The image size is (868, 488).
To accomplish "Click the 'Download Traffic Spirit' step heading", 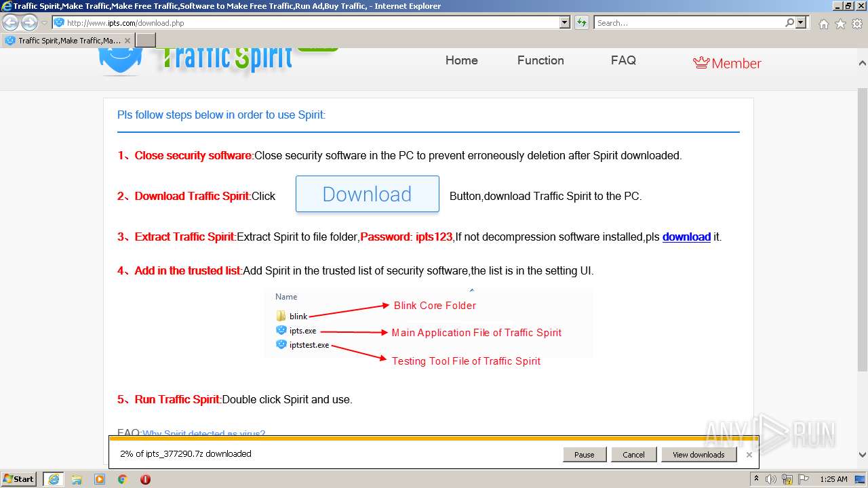I will (x=192, y=197).
